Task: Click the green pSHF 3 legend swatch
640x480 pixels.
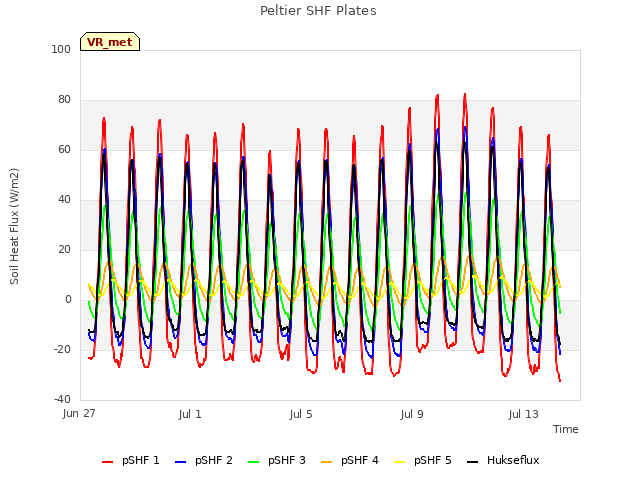Action: 253,462
